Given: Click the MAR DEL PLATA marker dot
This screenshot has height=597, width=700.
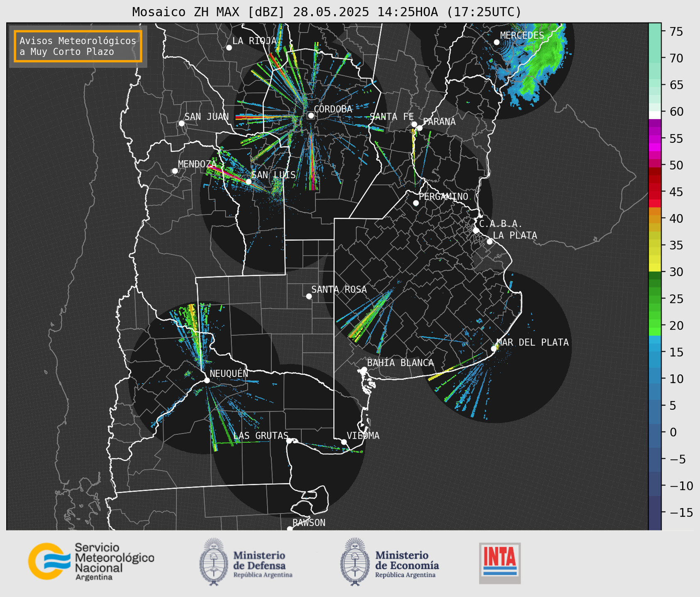Looking at the screenshot, I should [494, 349].
